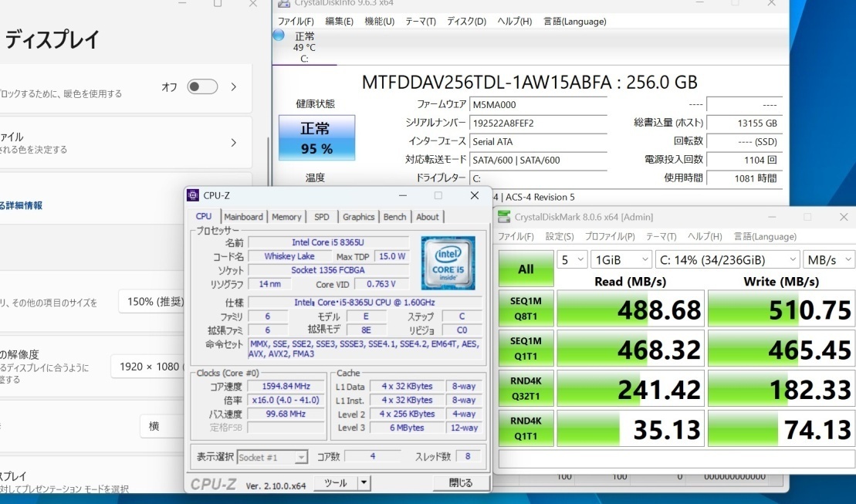Open テーマ menu in CrystalDiskInfo
This screenshot has width=856, height=504.
pyautogui.click(x=421, y=22)
